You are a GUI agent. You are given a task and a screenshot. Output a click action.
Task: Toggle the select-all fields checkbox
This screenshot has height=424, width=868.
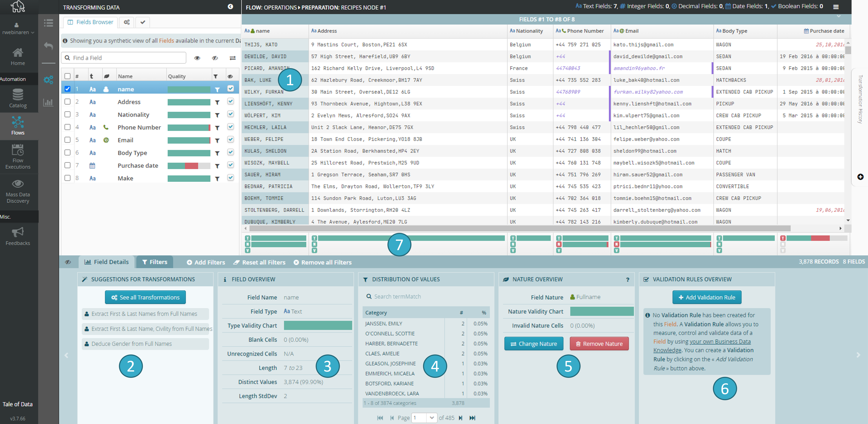coord(67,76)
